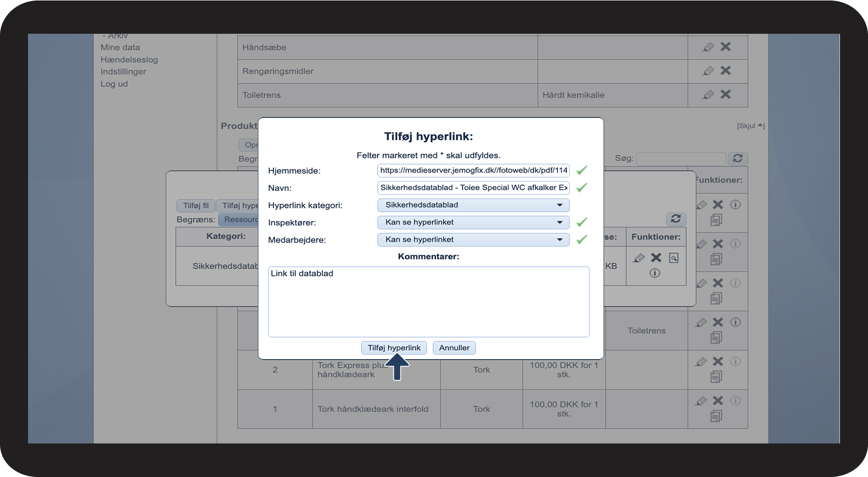Delete the Rengøringsmidler row
This screenshot has height=477, width=868.
coord(726,71)
